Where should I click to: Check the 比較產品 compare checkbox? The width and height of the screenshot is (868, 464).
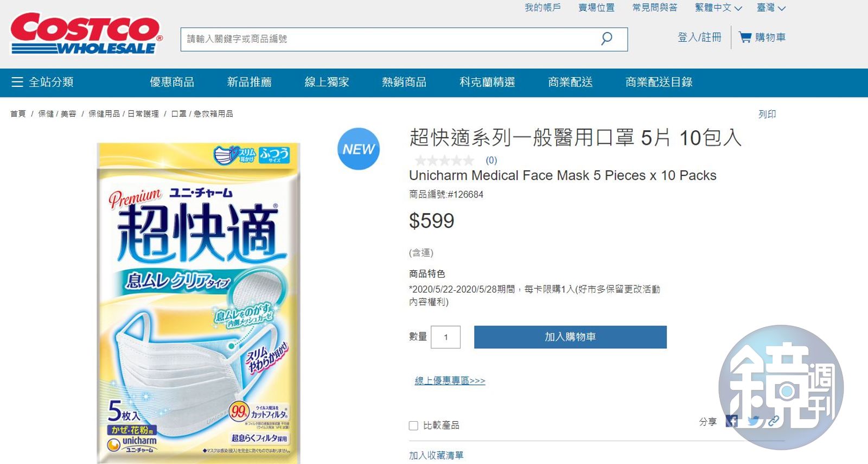[x=413, y=425]
